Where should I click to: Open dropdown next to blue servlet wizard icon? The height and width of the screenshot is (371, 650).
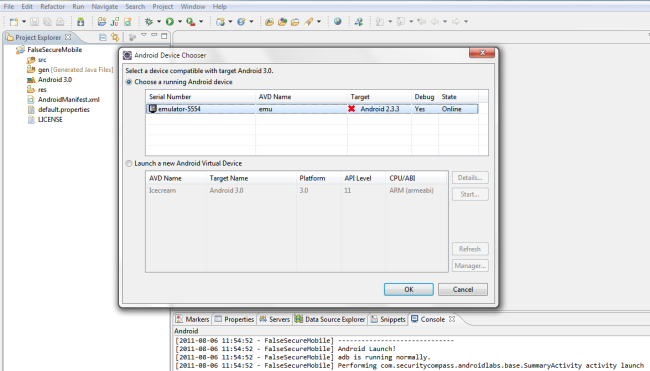pos(251,22)
